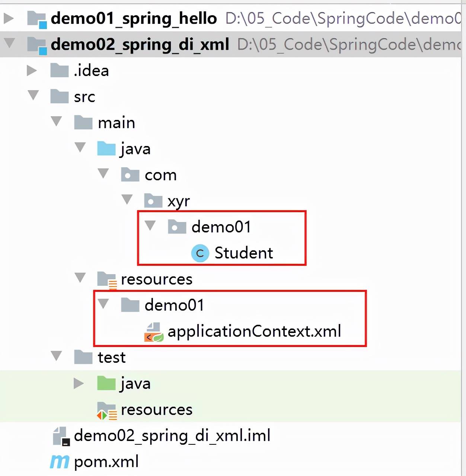Click the green test java folder icon
This screenshot has width=466, height=476.
click(x=106, y=383)
